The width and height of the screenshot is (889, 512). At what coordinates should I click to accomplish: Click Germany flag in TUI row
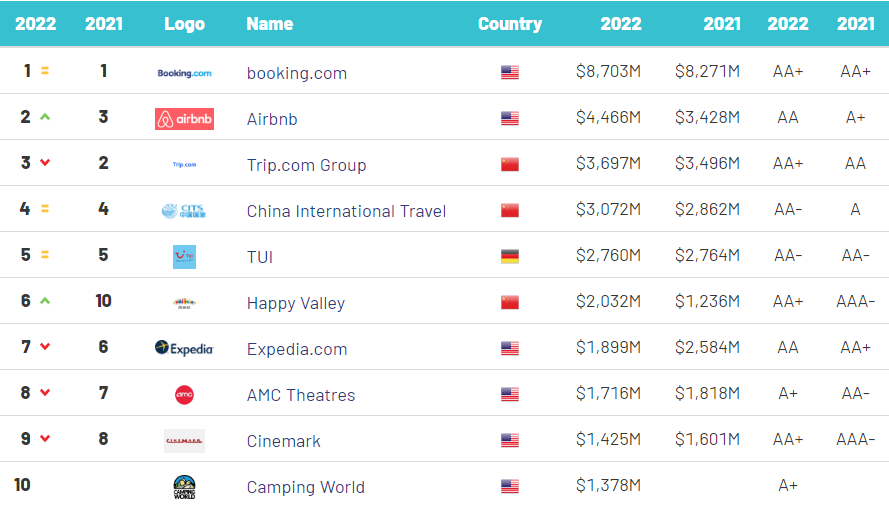click(510, 257)
